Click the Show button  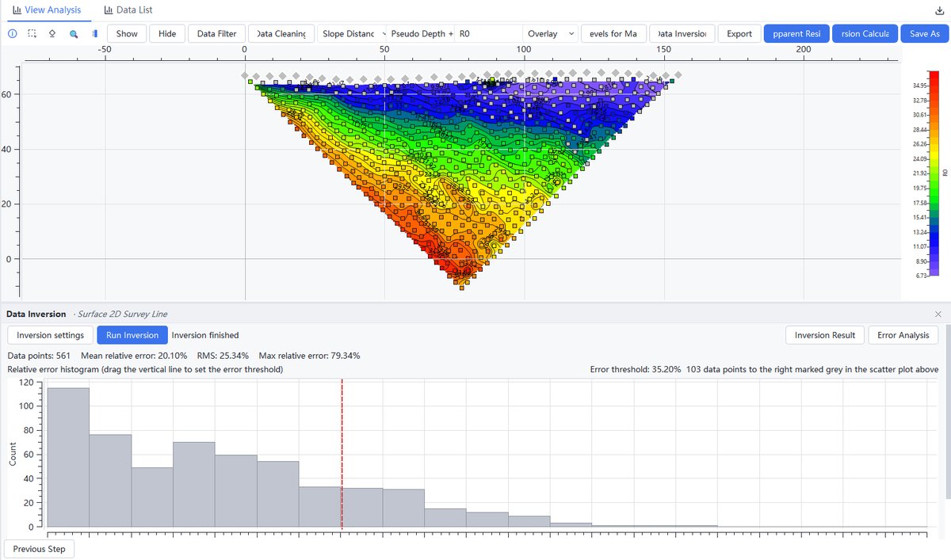127,34
